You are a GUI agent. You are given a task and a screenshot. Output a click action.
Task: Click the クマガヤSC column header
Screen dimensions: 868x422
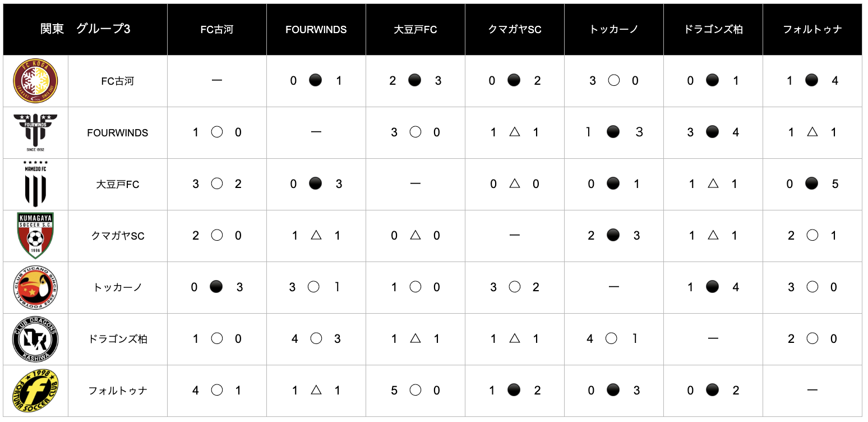tap(514, 29)
